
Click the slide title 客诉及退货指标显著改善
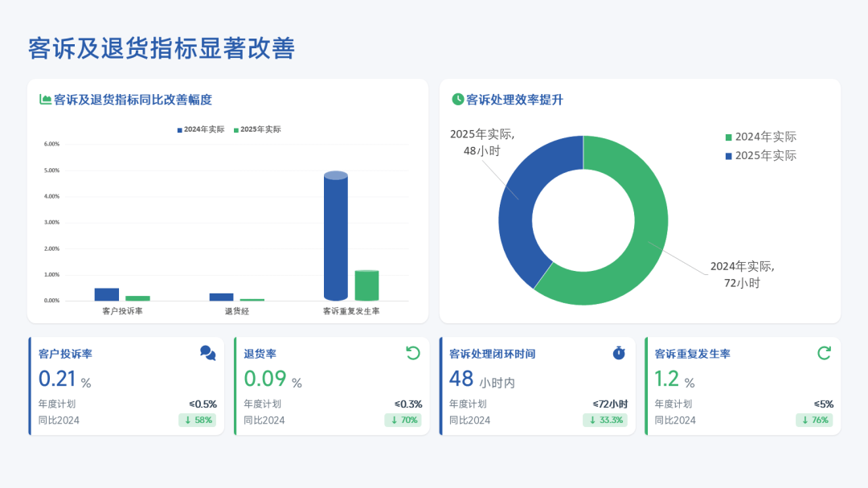click(x=162, y=48)
